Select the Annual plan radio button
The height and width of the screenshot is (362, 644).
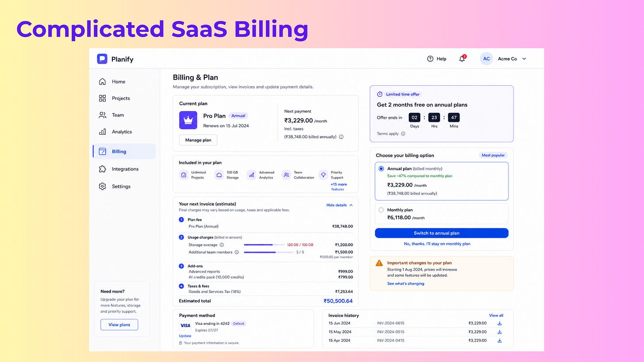coord(381,169)
